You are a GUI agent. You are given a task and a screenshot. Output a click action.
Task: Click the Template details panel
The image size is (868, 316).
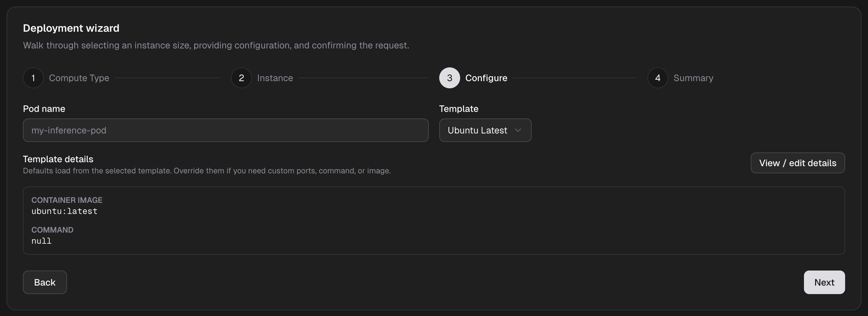tap(434, 221)
